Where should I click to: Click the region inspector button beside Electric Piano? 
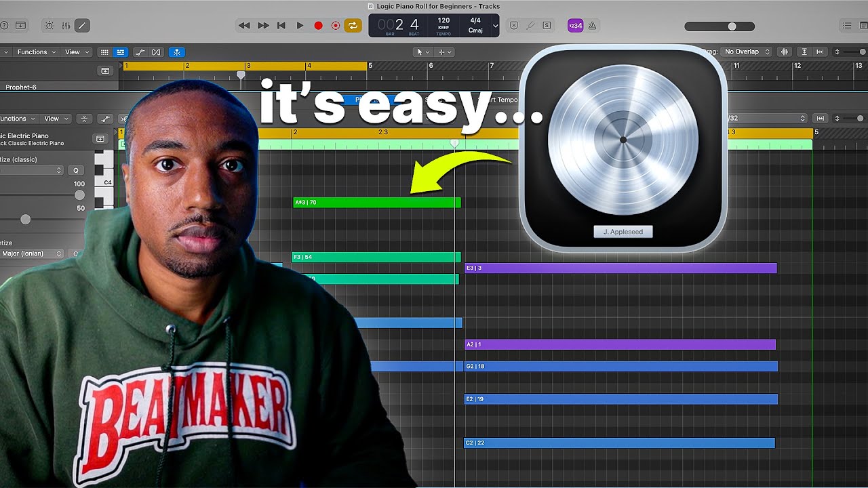[x=100, y=139]
